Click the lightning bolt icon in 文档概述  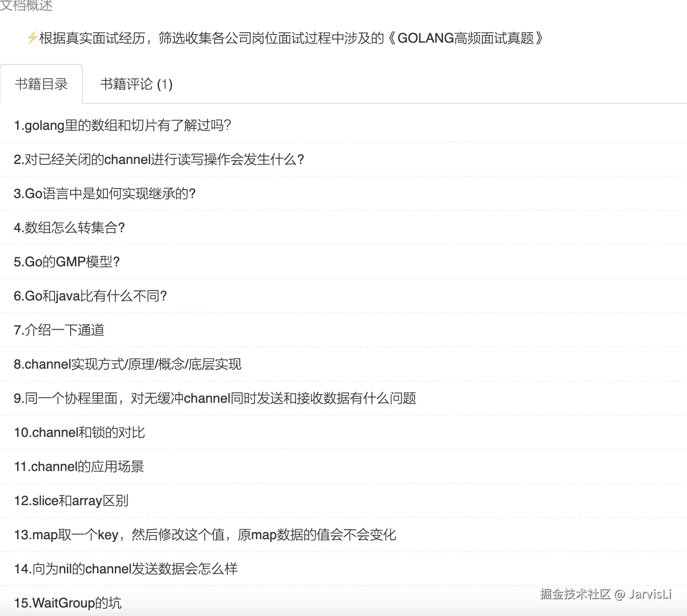(x=31, y=38)
